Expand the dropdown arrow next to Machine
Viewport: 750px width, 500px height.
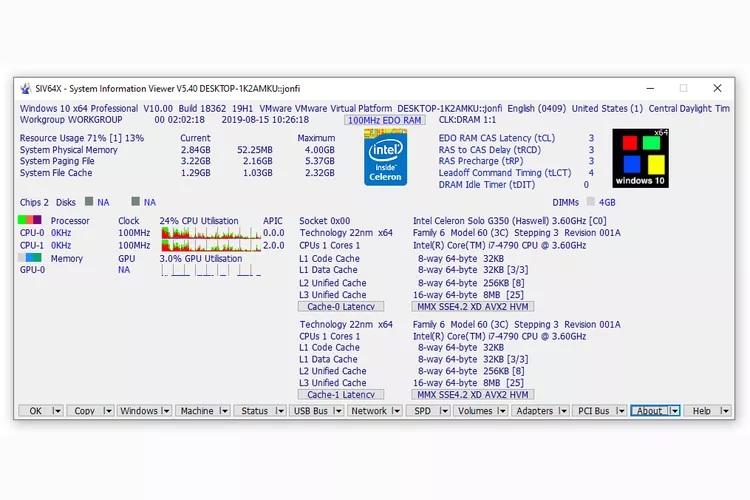(224, 411)
